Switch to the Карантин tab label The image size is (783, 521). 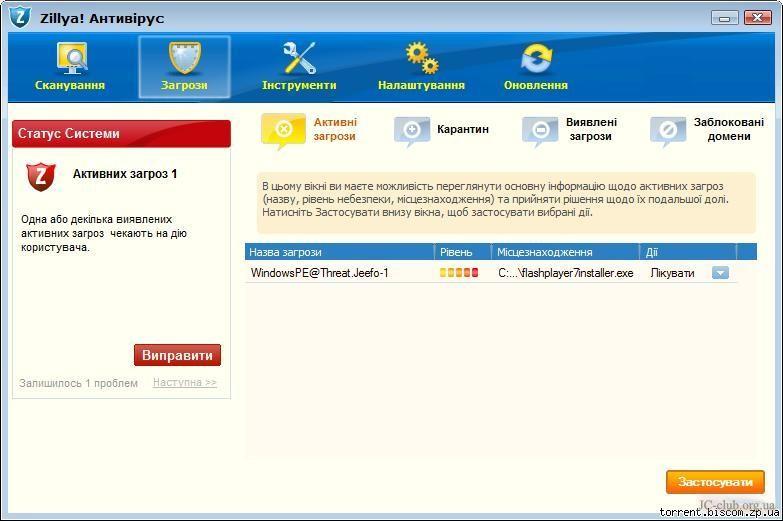pyautogui.click(x=463, y=129)
